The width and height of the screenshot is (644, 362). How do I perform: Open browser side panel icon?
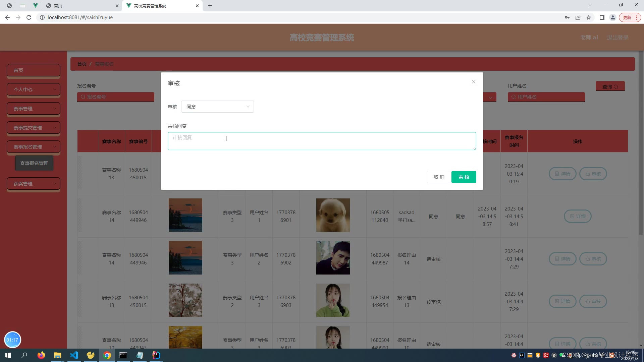tap(602, 17)
